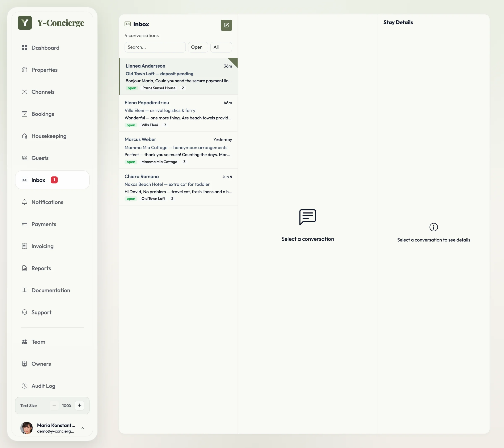Open Linnea Andersson conversation
The height and width of the screenshot is (448, 504).
178,76
